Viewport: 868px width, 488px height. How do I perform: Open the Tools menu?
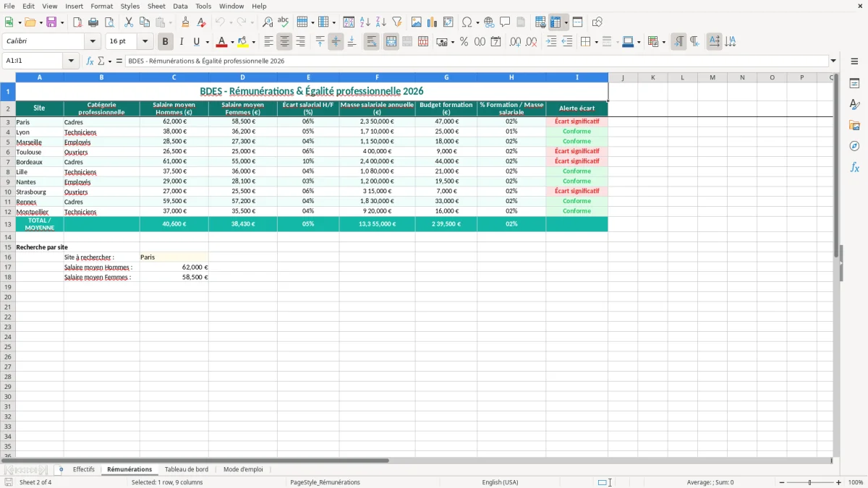(203, 6)
